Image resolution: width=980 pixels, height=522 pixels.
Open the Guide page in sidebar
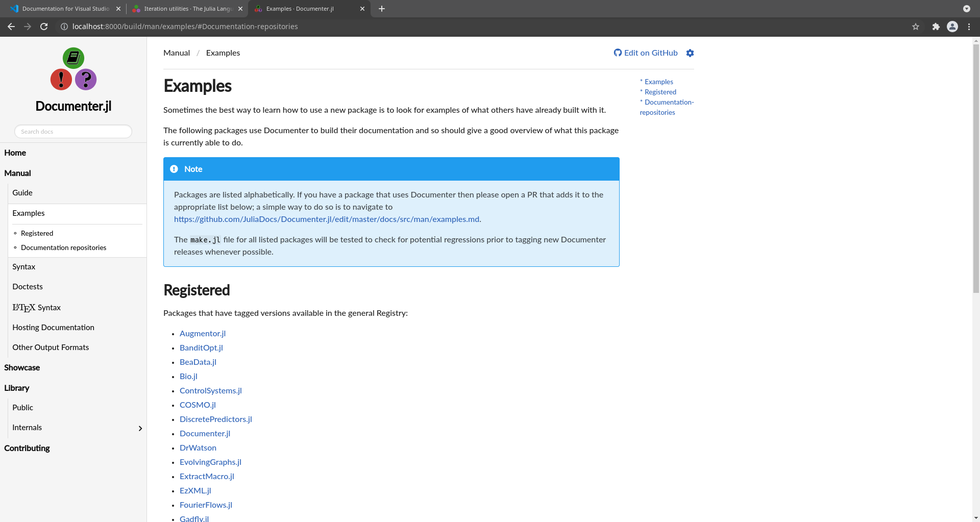[22, 193]
